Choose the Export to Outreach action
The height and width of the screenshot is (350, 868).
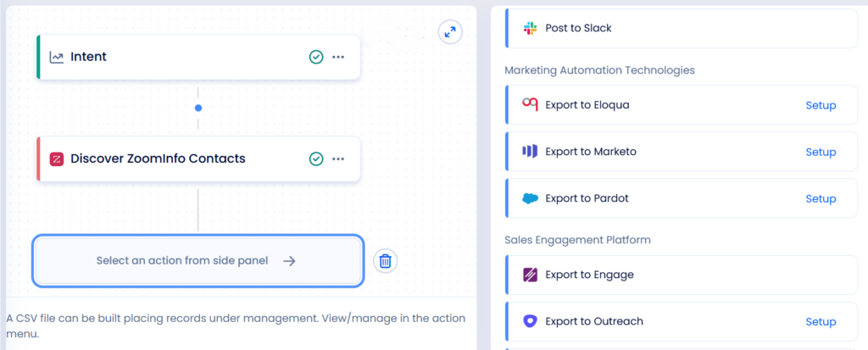point(682,321)
